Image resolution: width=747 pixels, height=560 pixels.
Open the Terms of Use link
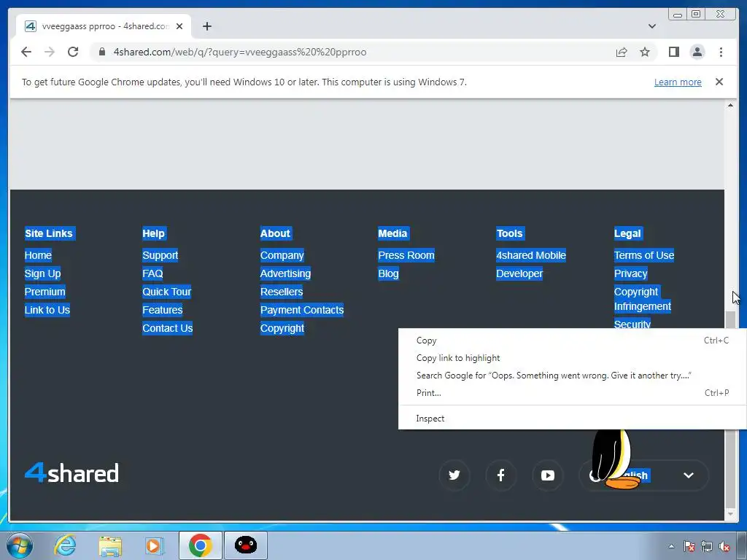pyautogui.click(x=644, y=255)
